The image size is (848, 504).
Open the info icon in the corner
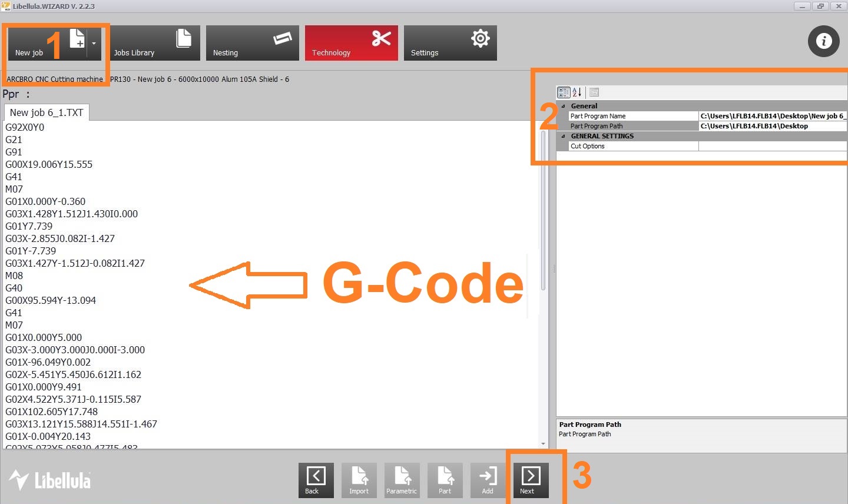point(823,41)
